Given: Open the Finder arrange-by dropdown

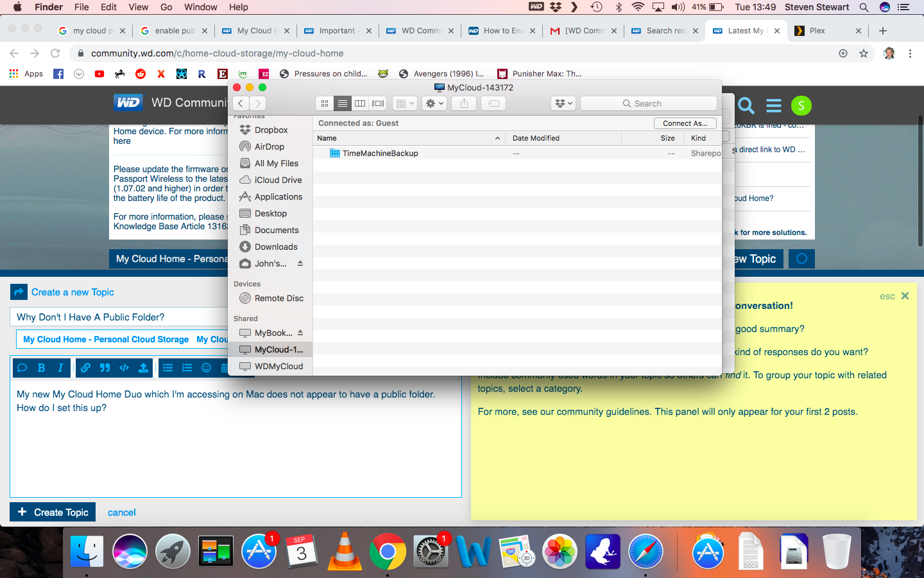Looking at the screenshot, I should pos(404,103).
